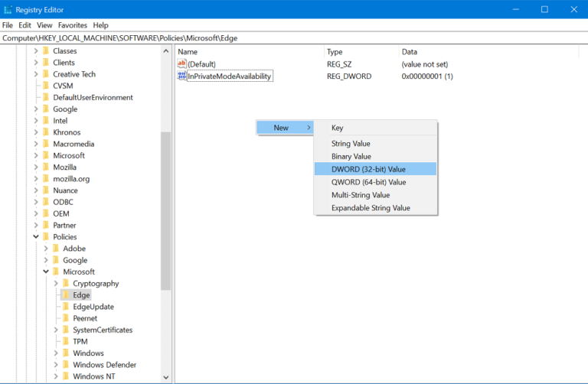
Task: Click the Edge folder icon in tree
Action: (66, 295)
